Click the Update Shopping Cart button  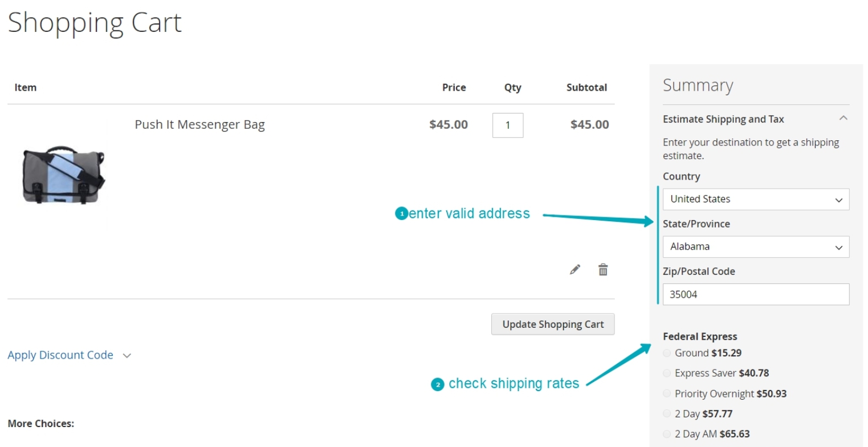coord(553,324)
